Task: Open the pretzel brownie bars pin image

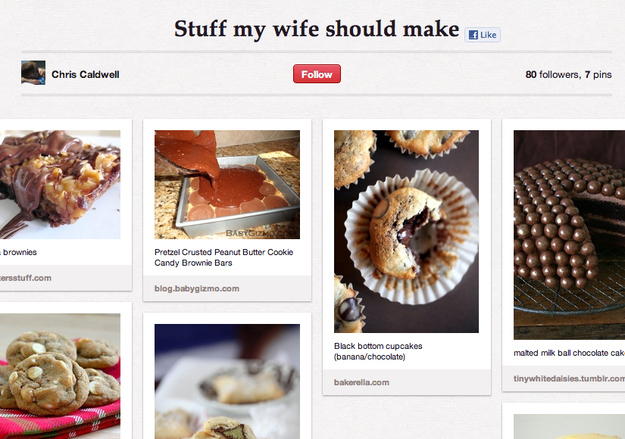Action: [x=227, y=184]
